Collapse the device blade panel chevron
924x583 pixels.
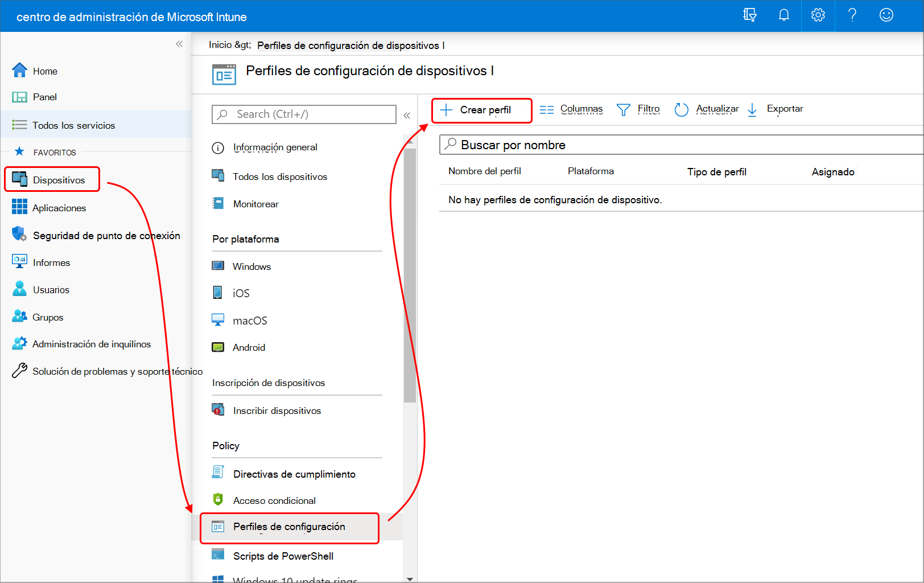click(x=407, y=115)
